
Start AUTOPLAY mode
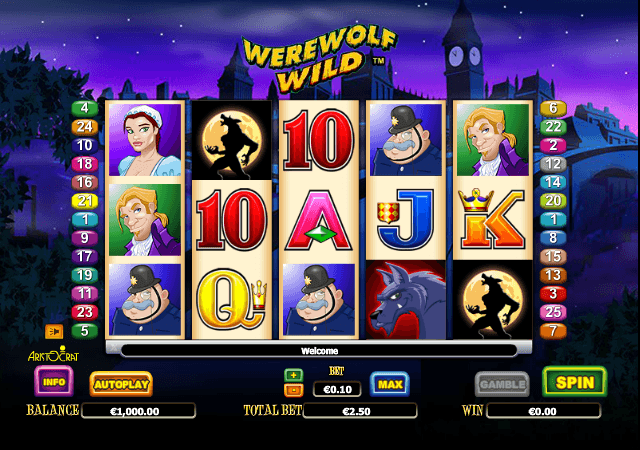coord(121,384)
